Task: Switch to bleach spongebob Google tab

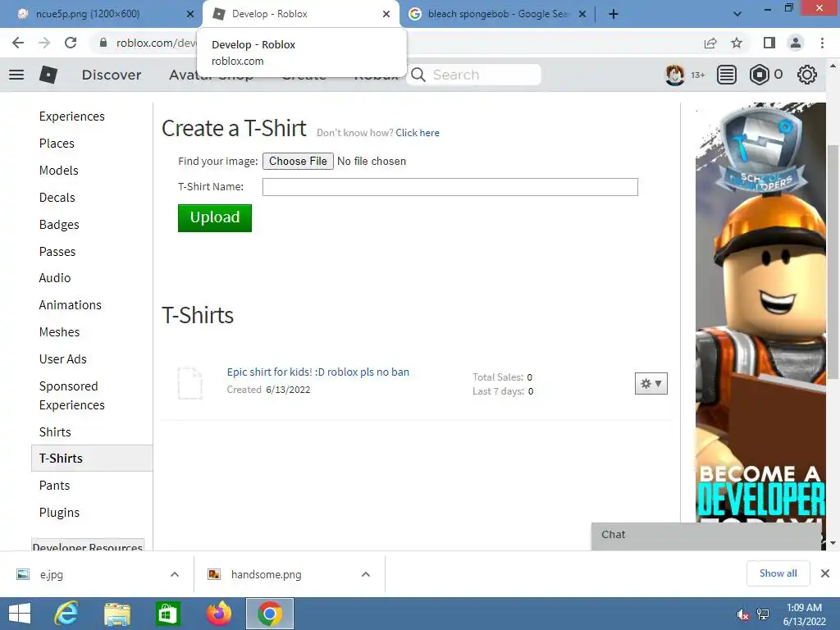Action: tap(498, 14)
